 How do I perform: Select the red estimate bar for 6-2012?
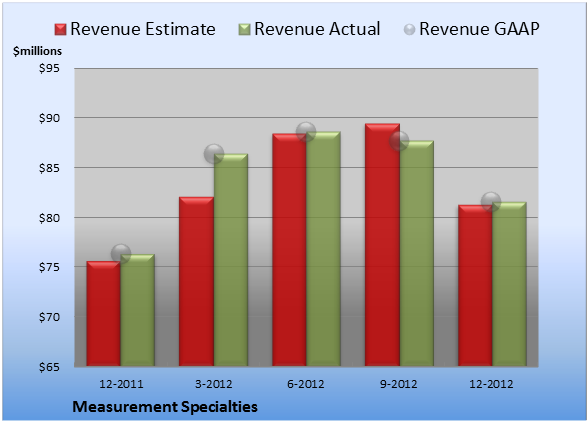[x=289, y=250]
